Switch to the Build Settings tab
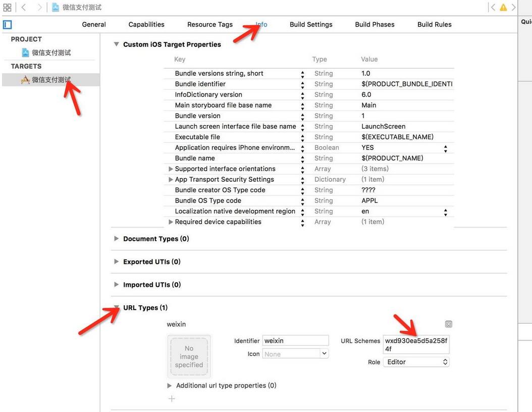Viewport: 532px width, 412px height. click(311, 24)
